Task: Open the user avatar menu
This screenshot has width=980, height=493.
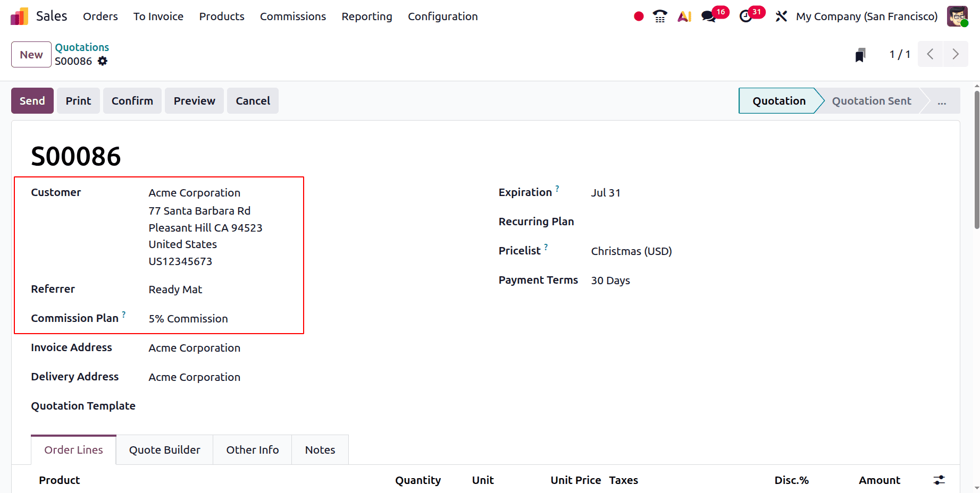Action: click(957, 16)
